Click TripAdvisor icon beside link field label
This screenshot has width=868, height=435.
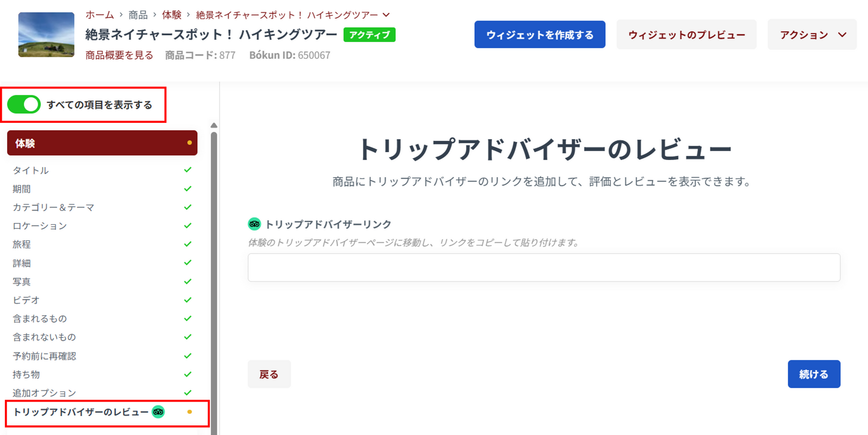255,224
